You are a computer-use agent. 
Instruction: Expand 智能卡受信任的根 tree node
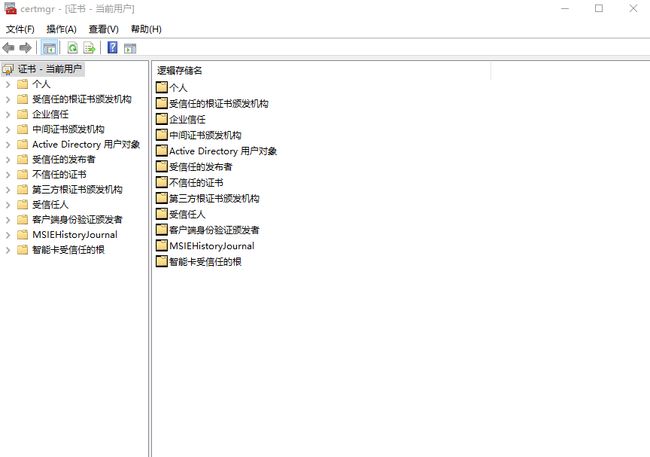point(8,250)
